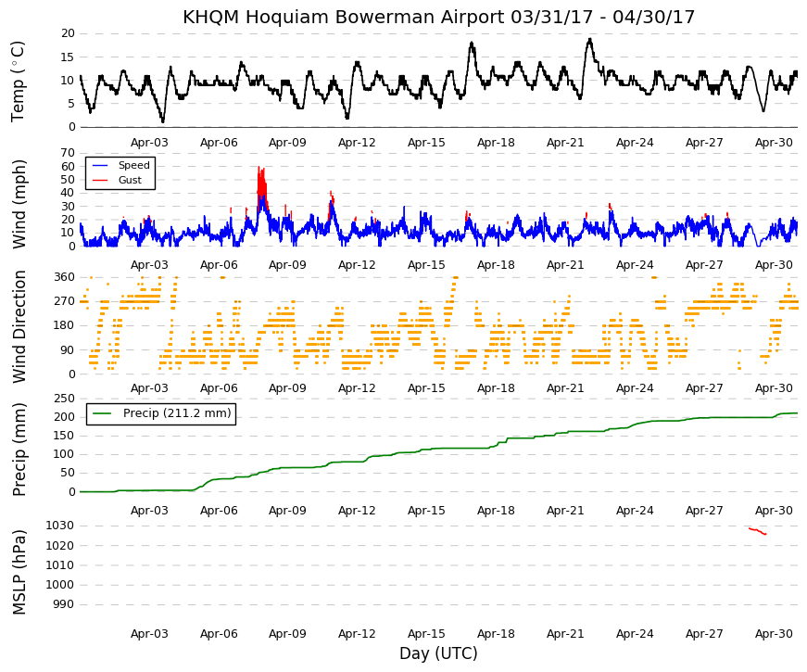Click the 1030 tick on MSLP axis
Screen dimensions: 807x672
click(x=59, y=526)
